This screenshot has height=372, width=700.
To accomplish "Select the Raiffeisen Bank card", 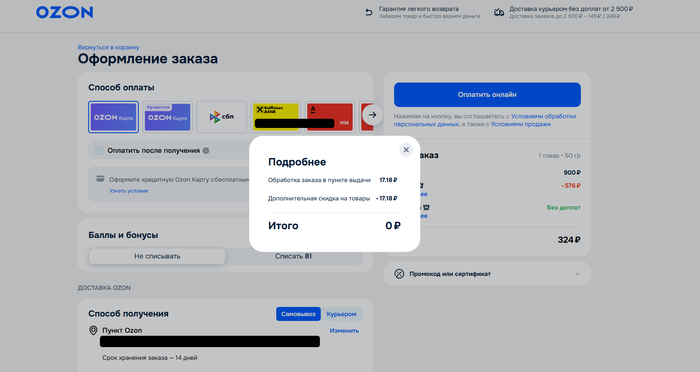I will [x=276, y=117].
